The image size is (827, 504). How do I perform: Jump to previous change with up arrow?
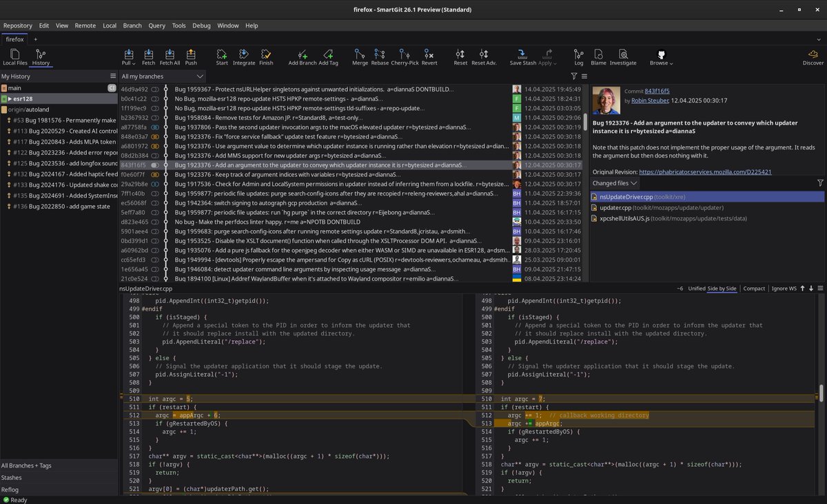pyautogui.click(x=802, y=288)
